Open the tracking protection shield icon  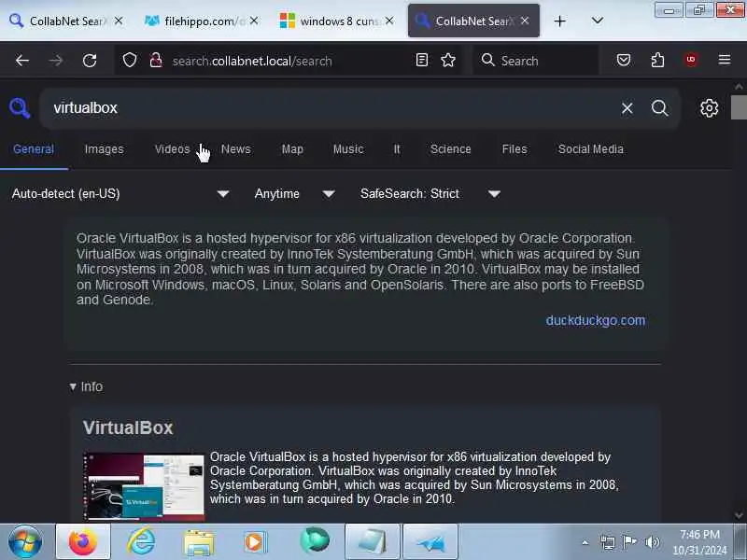130,61
